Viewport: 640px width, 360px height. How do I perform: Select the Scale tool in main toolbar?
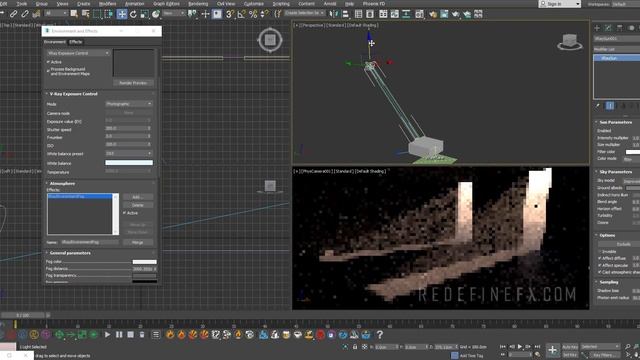click(x=144, y=14)
